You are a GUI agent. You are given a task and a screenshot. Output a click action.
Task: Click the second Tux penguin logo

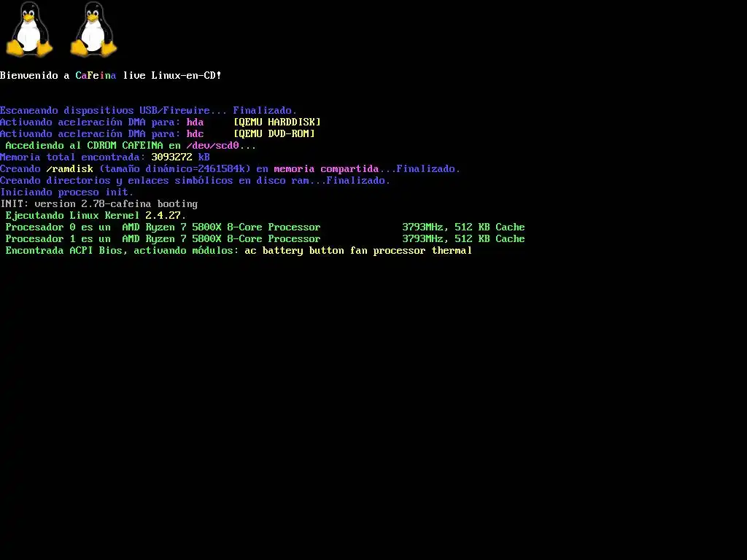click(93, 29)
